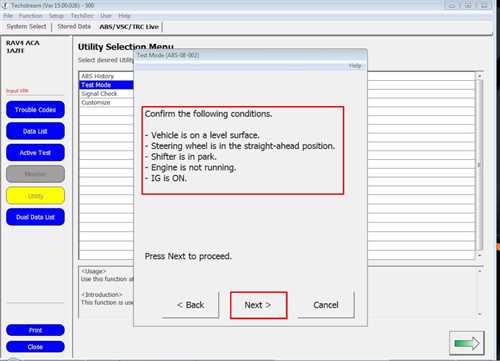This screenshot has width=500, height=361.
Task: Click the 'Press Next to proceed.' text
Action: pos(188,256)
